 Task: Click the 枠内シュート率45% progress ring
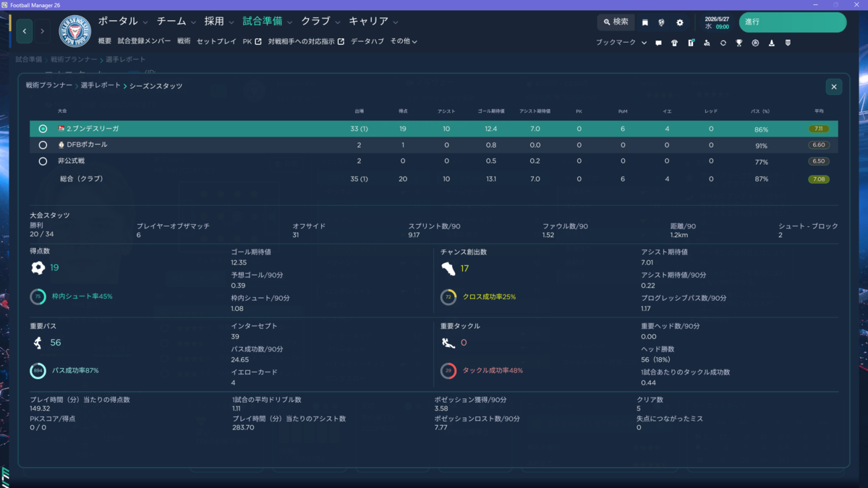[x=38, y=297]
